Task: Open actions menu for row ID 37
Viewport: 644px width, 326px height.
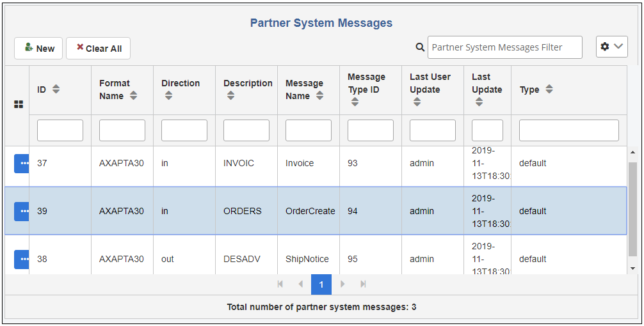Action: (x=22, y=163)
